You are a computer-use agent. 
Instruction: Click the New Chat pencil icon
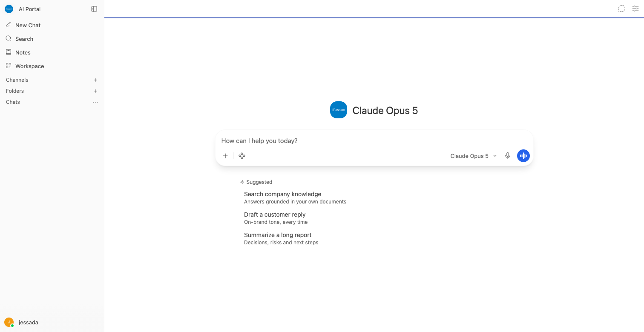click(x=9, y=25)
